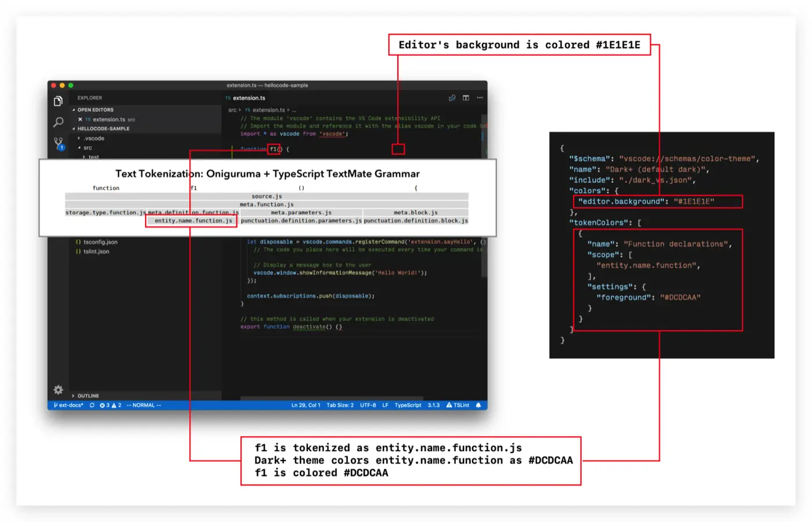Open the editor More Actions ellipsis menu
This screenshot has height=522, width=812.
pyautogui.click(x=480, y=98)
